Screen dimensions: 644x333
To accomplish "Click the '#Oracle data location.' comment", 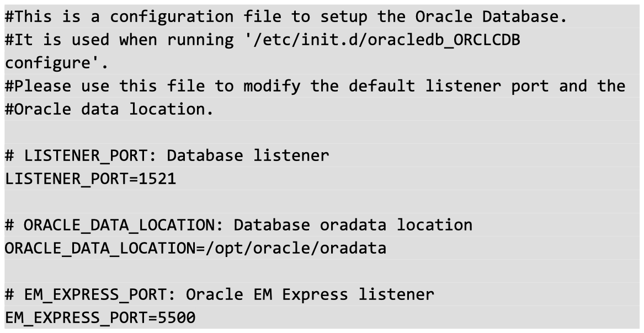I will [x=109, y=109].
